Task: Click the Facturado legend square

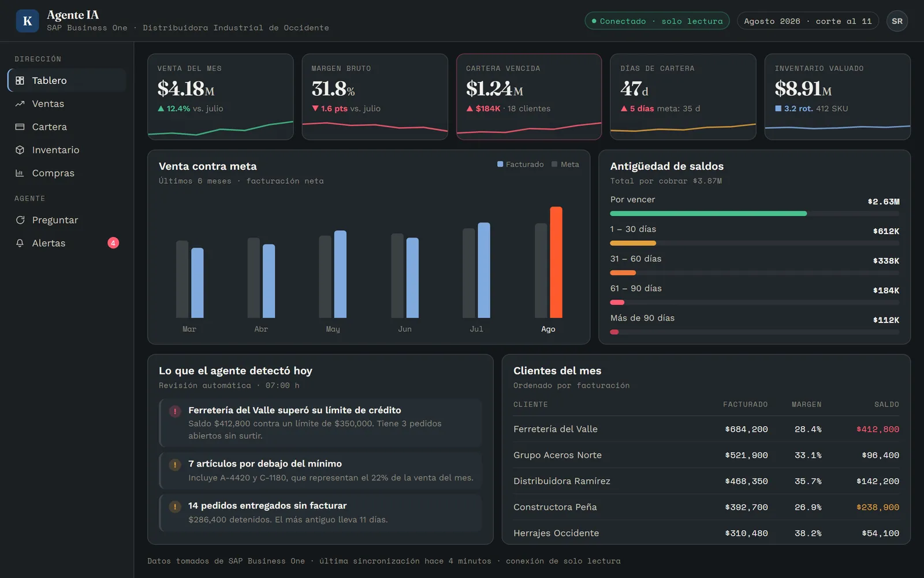Action: (500, 164)
